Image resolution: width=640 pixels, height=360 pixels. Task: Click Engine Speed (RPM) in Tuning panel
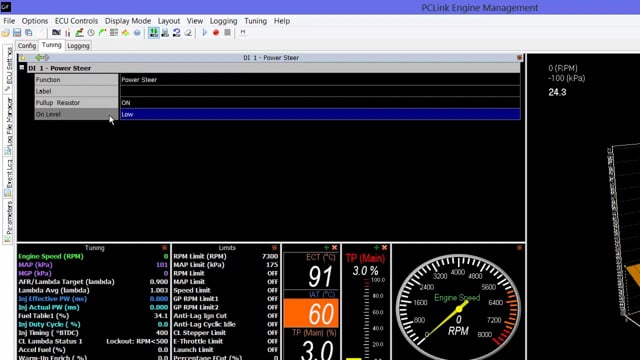[x=51, y=256]
